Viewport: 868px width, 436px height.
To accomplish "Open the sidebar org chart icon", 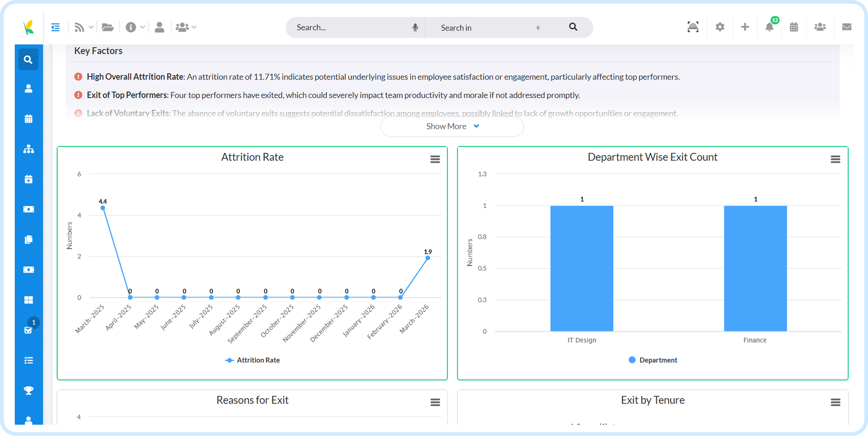I will (x=28, y=149).
